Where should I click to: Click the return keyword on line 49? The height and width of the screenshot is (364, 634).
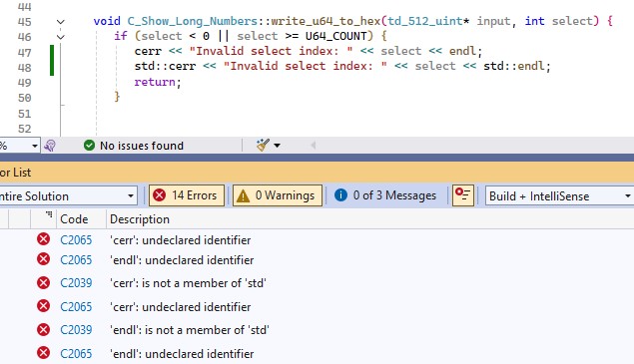155,82
